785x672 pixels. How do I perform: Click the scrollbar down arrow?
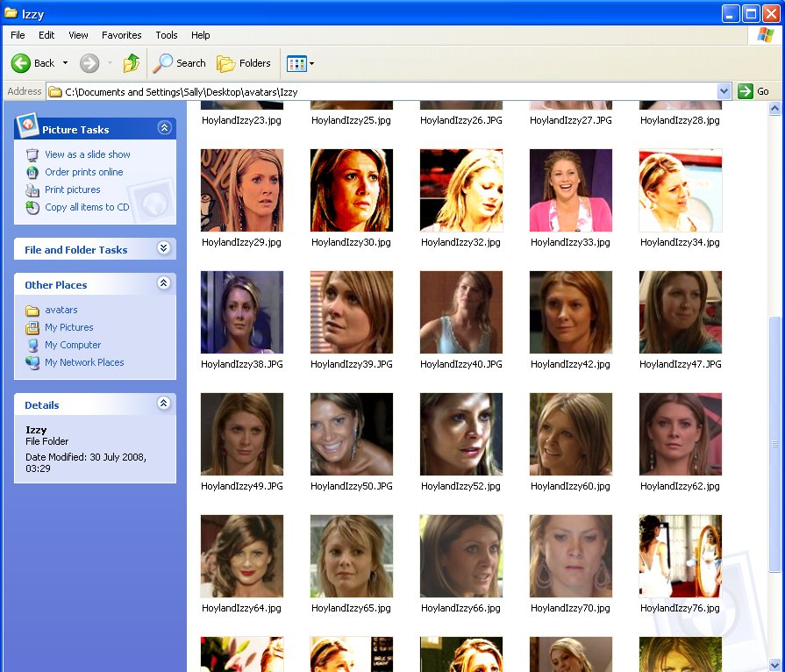pos(774,666)
